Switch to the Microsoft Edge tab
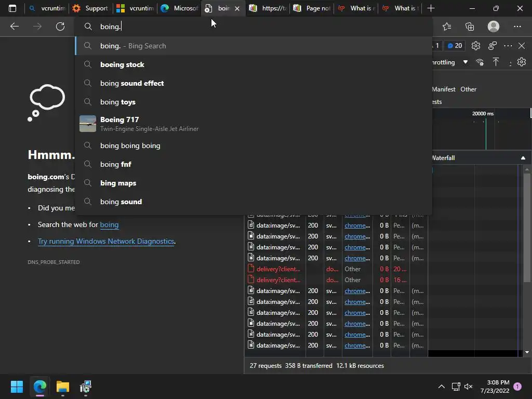 179,8
